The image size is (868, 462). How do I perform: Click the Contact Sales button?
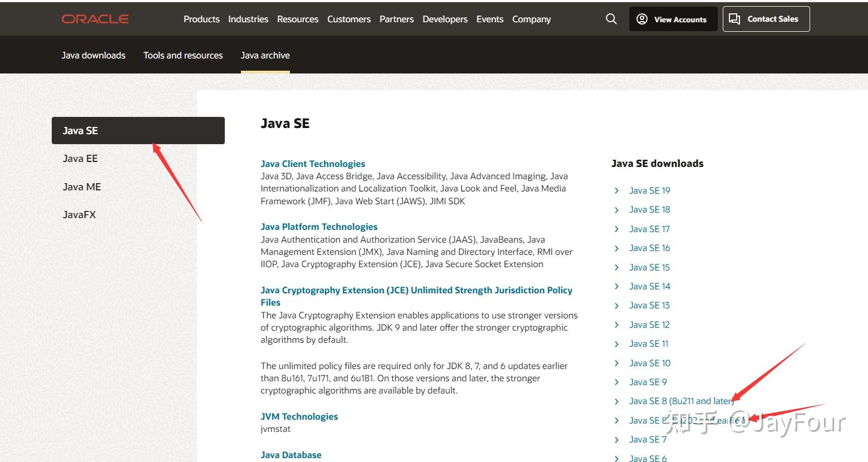click(x=766, y=19)
